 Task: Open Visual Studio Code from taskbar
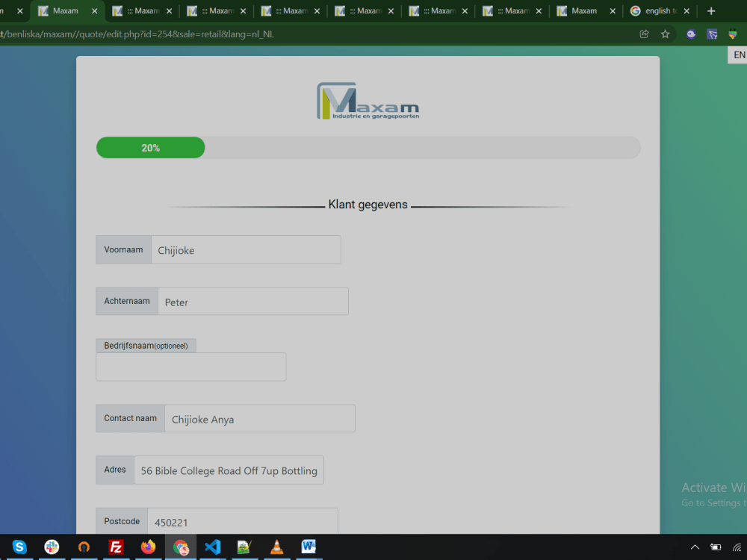(212, 547)
